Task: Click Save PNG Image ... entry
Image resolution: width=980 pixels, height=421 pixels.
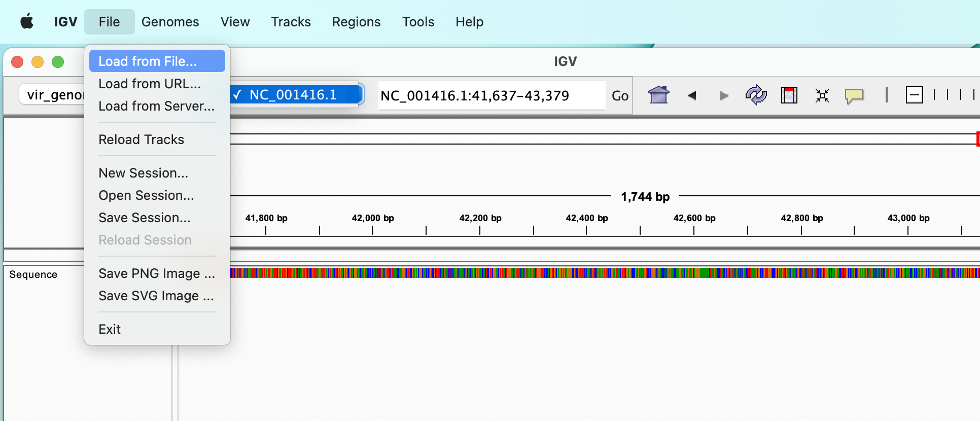Action: click(x=157, y=273)
